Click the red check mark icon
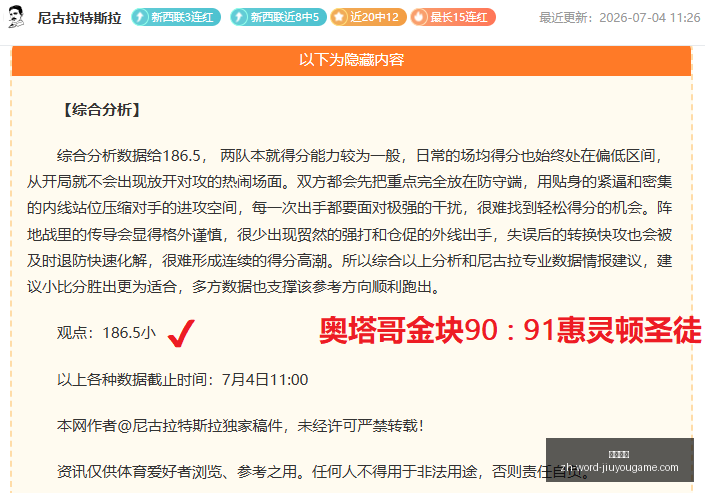The height and width of the screenshot is (493, 705). click(x=181, y=333)
